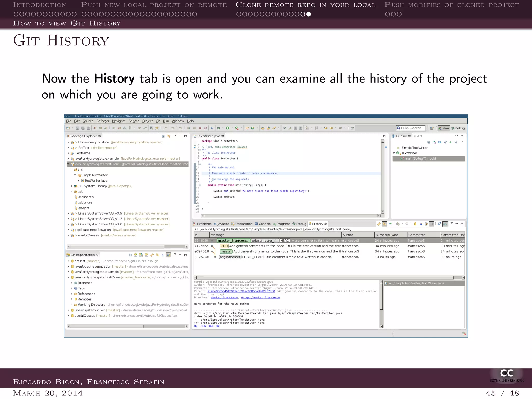Screen dimensions: 532x399
Task: Switch to the Problems tab
Action: [202, 224]
